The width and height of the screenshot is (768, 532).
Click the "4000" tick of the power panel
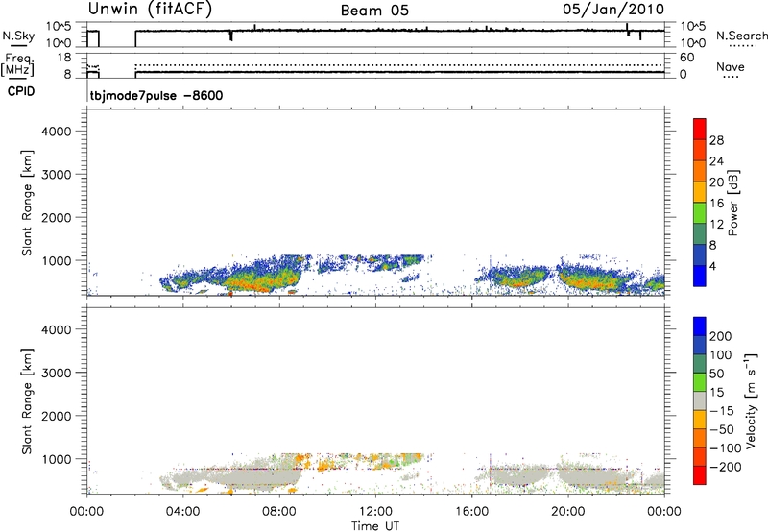(x=57, y=132)
